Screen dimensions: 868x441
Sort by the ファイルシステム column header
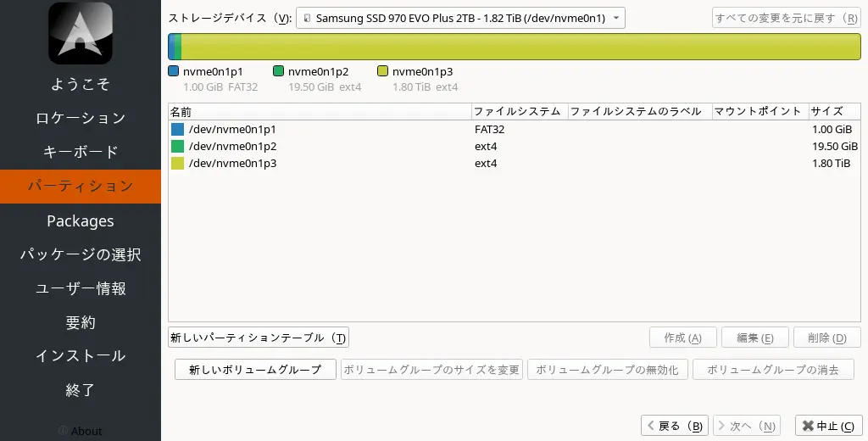pos(517,111)
